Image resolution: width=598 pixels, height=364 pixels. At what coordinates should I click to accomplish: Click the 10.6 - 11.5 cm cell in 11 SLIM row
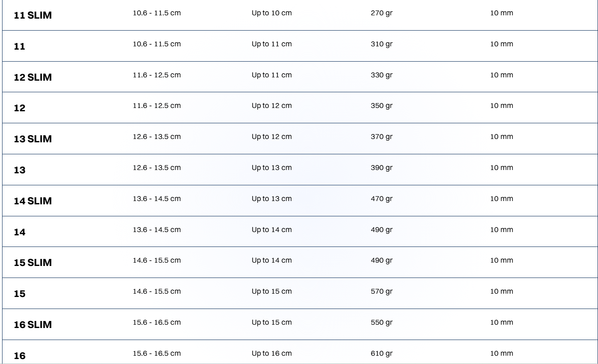[157, 13]
